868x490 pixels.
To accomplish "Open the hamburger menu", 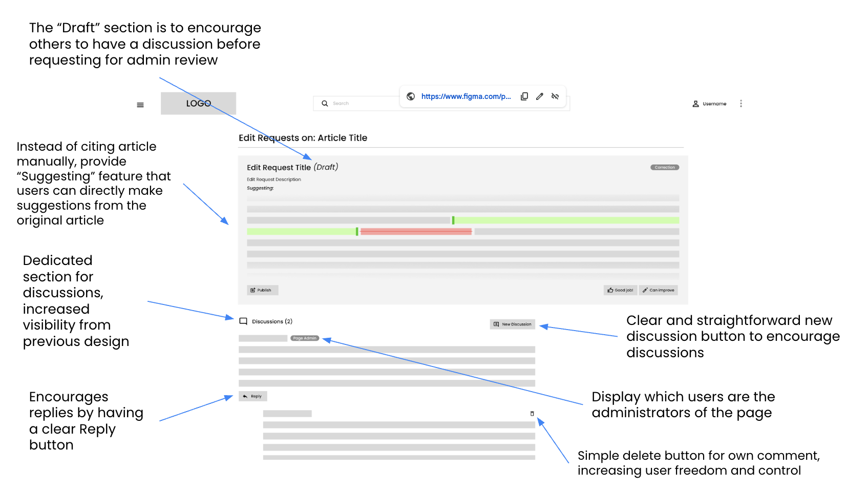I will pos(140,105).
